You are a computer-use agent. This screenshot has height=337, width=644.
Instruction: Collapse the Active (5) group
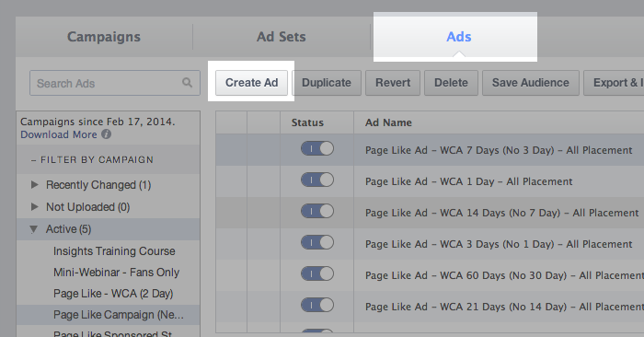pyautogui.click(x=34, y=229)
